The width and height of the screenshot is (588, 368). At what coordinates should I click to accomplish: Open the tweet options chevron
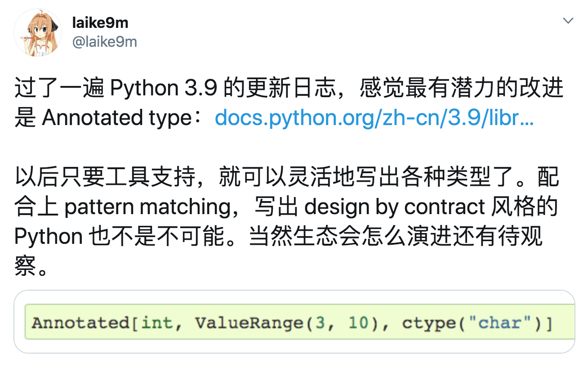tap(568, 21)
